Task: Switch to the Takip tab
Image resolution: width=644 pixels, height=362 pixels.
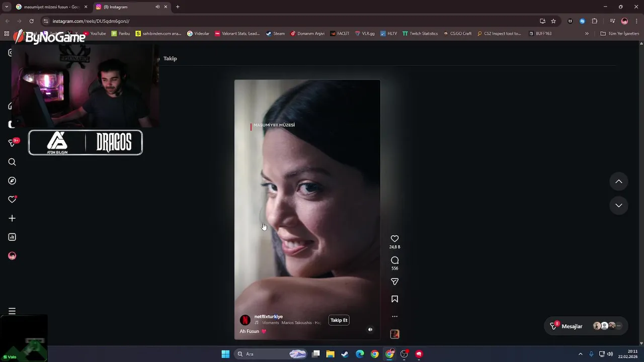Action: [x=170, y=58]
